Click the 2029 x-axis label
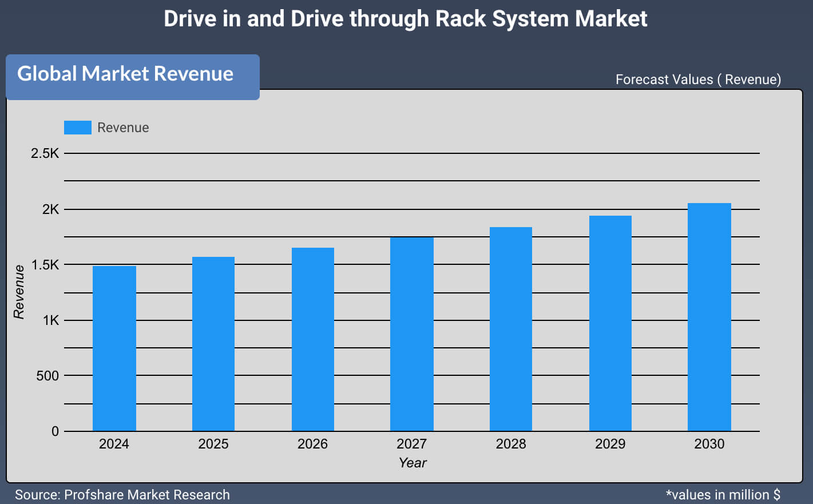The width and height of the screenshot is (813, 504). (x=610, y=444)
